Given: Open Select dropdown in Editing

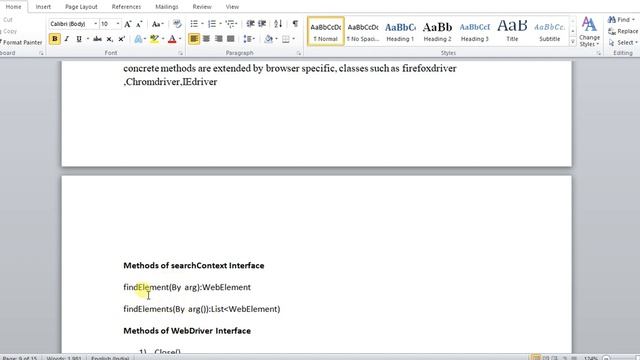Looking at the screenshot, I should point(623,42).
